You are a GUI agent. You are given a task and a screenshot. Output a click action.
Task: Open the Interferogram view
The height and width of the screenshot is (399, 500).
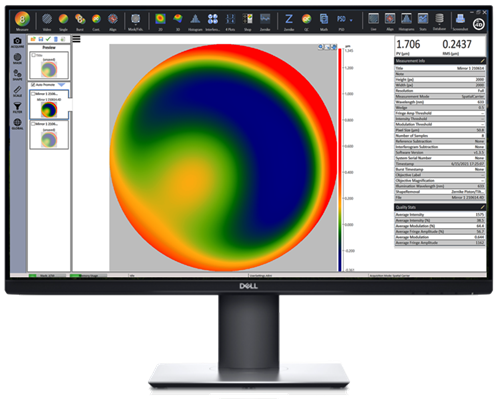click(x=213, y=21)
